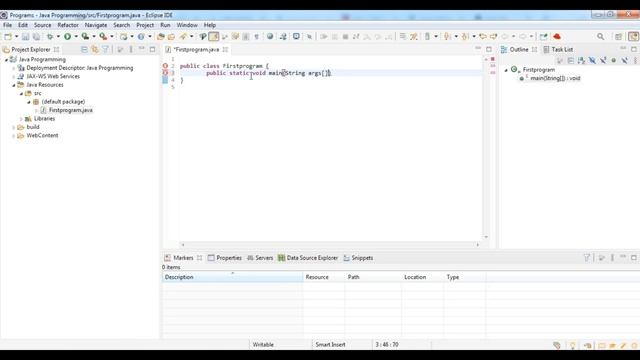
Task: Toggle Mark Occurrences highlighted toolbar button
Action: pos(213,37)
